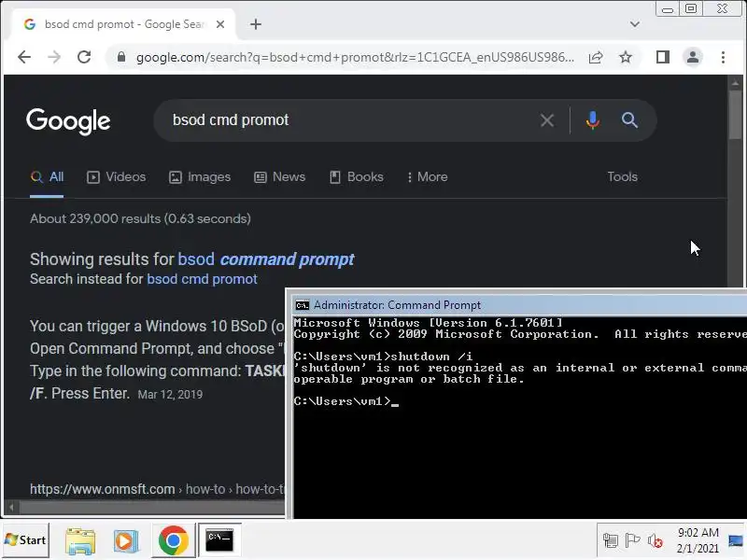Click the scroll-up arrow in Chrome scrollbar
The height and width of the screenshot is (560, 747).
point(735,83)
